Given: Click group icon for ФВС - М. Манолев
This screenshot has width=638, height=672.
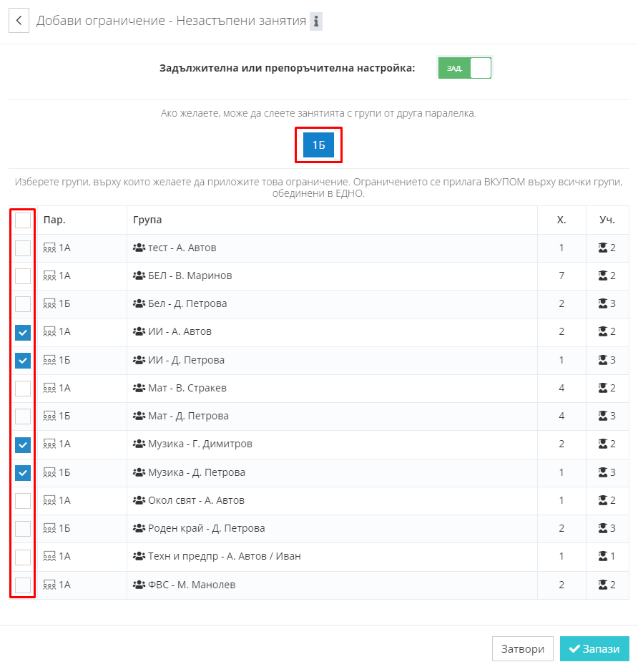Looking at the screenshot, I should click(x=139, y=585).
